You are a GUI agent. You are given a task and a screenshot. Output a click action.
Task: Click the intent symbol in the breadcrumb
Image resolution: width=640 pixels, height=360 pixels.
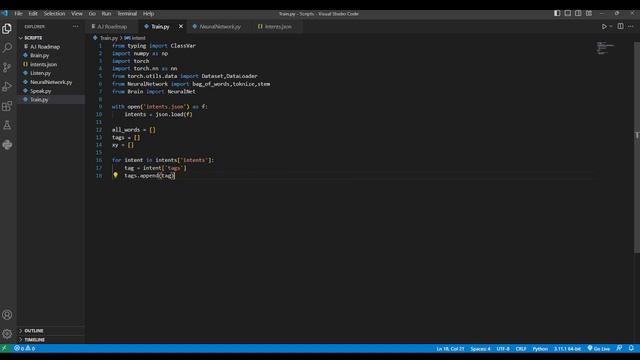[135, 38]
